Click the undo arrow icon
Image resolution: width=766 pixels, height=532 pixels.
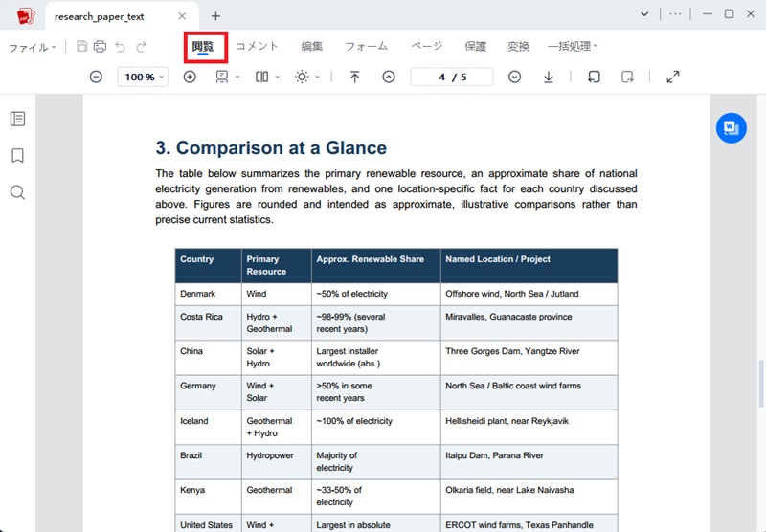point(121,47)
